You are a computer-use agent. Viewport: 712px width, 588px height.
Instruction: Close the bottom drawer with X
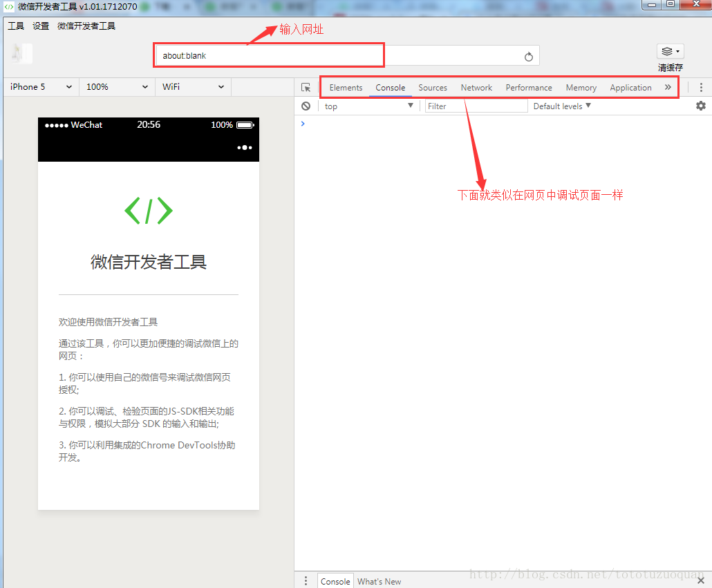tap(701, 580)
